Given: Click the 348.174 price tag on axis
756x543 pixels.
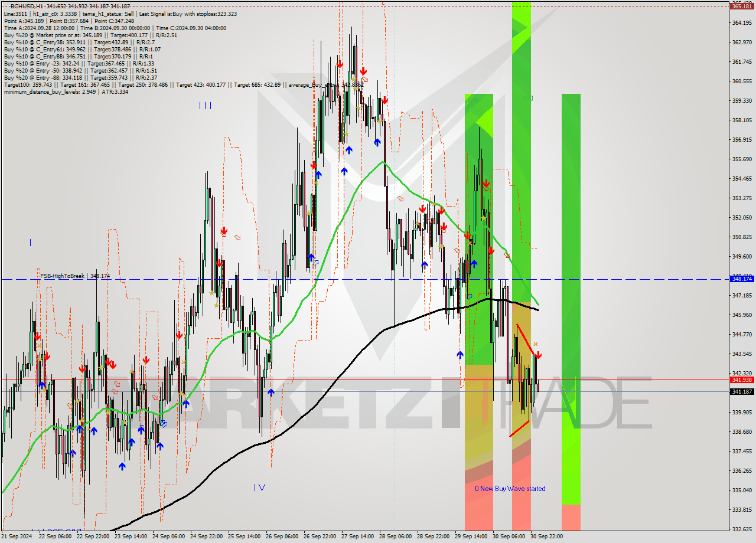Looking at the screenshot, I should [x=741, y=279].
